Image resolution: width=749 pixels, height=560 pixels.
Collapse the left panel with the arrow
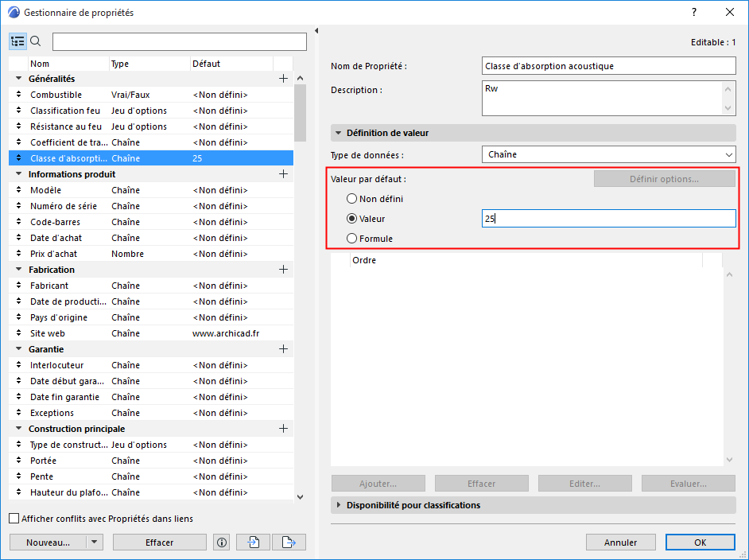316,30
